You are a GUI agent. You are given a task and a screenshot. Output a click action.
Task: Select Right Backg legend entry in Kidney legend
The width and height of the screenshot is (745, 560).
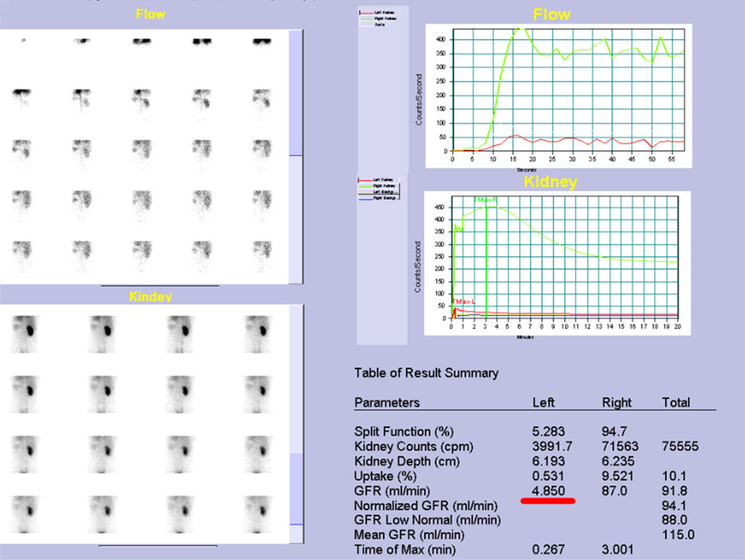[385, 198]
